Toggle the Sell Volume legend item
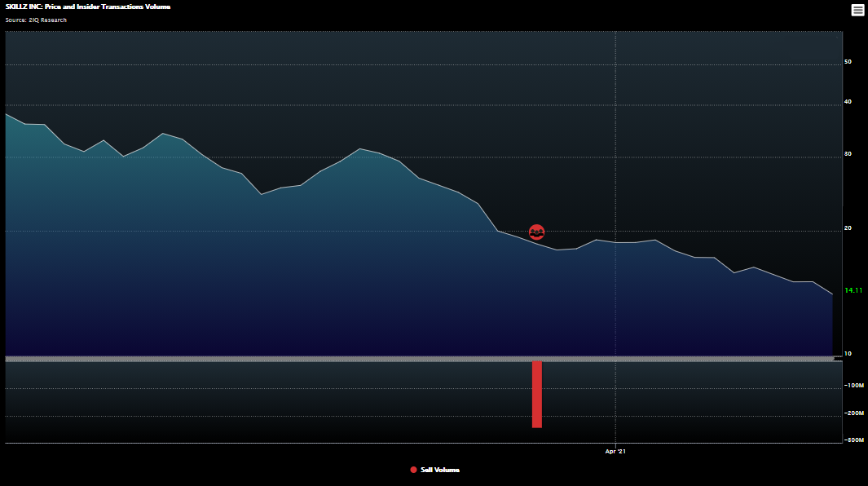868x486 pixels. (x=434, y=470)
